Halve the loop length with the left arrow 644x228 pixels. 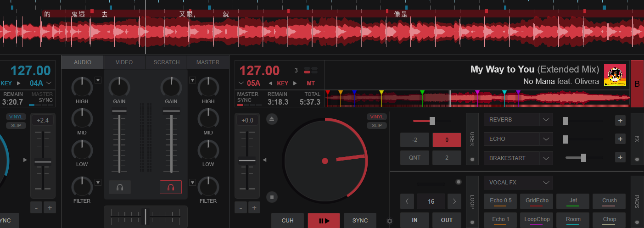click(407, 201)
